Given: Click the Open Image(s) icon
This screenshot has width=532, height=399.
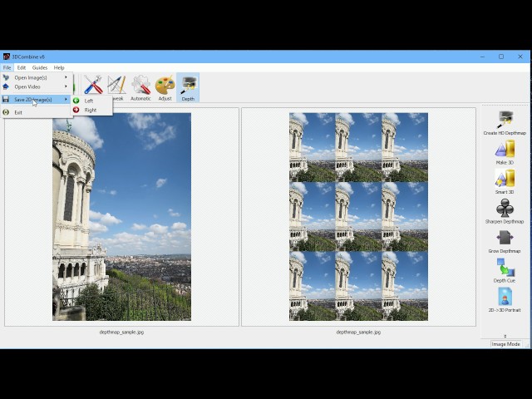Looking at the screenshot, I should pos(6,77).
